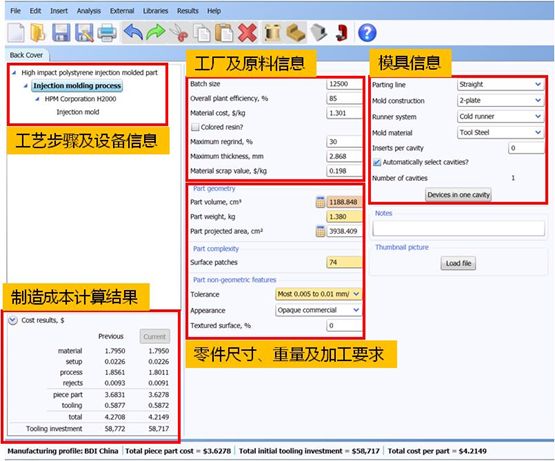
Task: Undo with the blue back arrow
Action: pyautogui.click(x=133, y=33)
